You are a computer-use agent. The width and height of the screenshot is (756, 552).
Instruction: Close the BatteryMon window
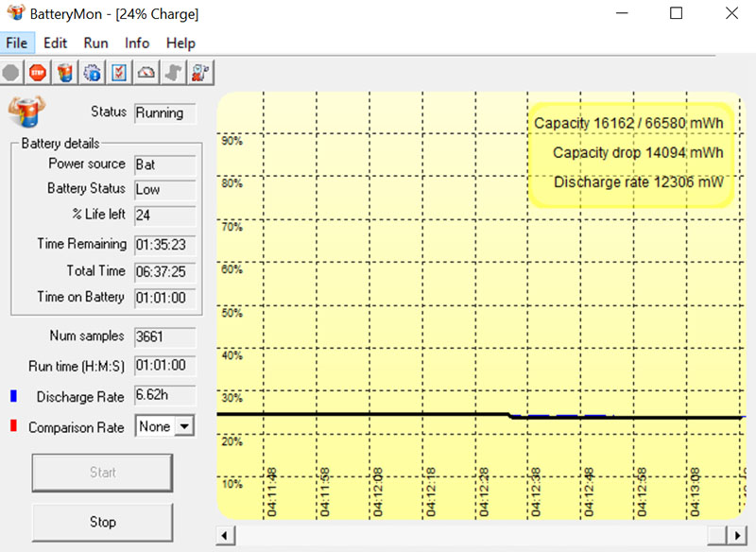tap(731, 13)
